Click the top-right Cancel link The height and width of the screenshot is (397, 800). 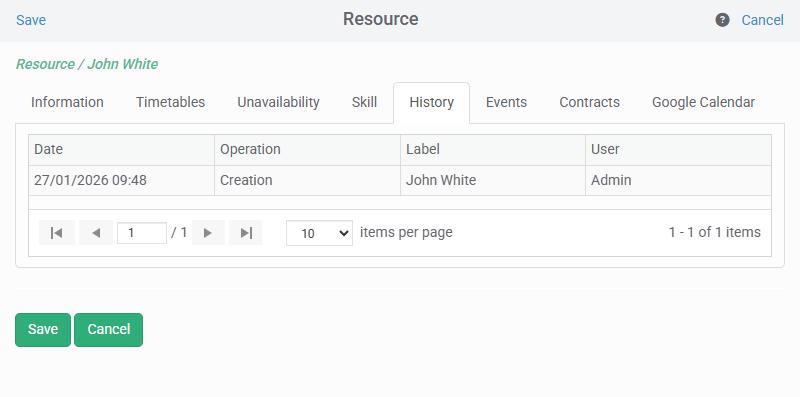coord(762,20)
